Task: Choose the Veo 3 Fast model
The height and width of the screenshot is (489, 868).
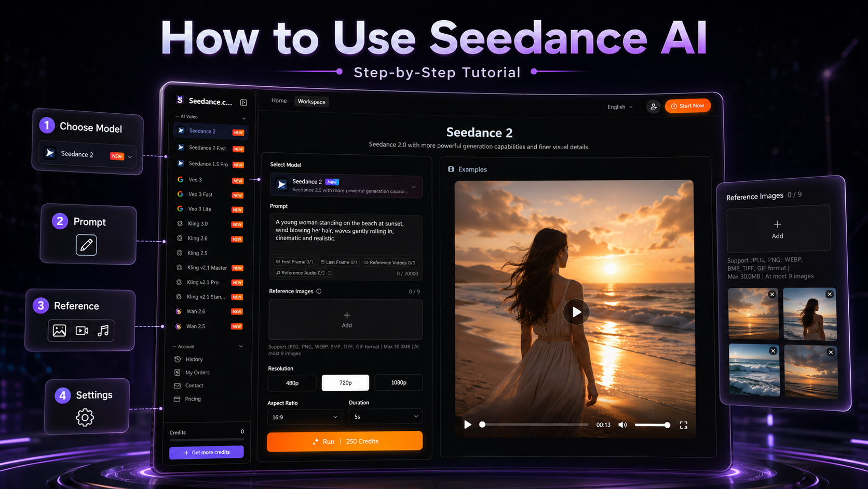Action: [x=211, y=194]
